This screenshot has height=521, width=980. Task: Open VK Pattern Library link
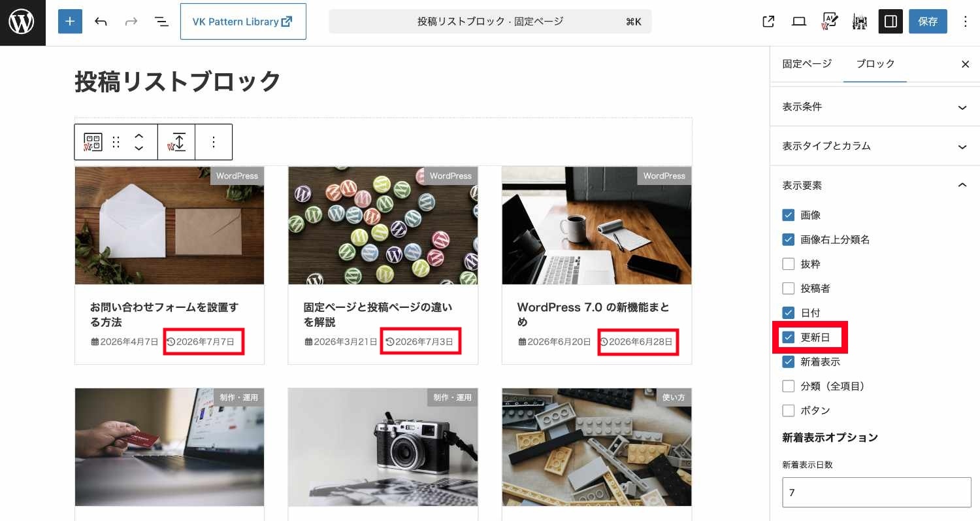point(243,22)
